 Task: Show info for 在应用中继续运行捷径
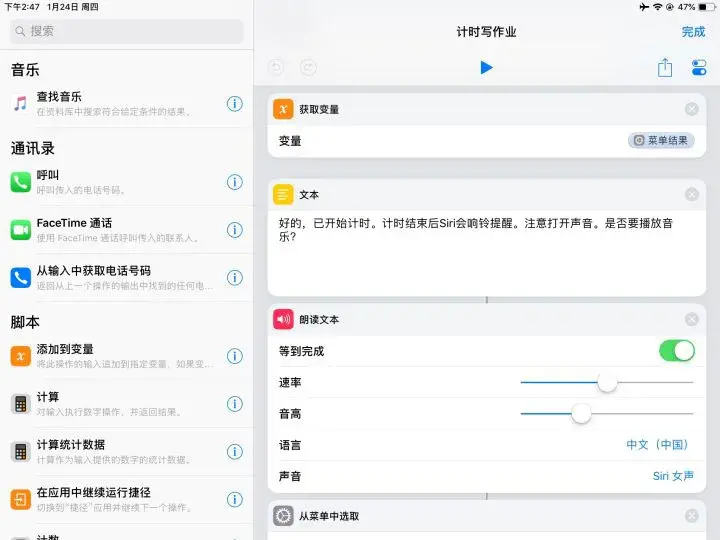tap(235, 500)
